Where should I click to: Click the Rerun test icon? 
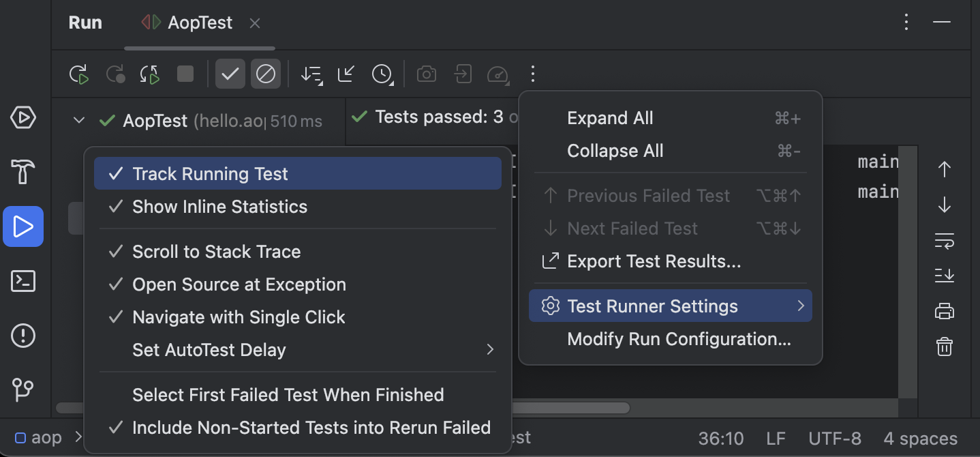tap(80, 74)
